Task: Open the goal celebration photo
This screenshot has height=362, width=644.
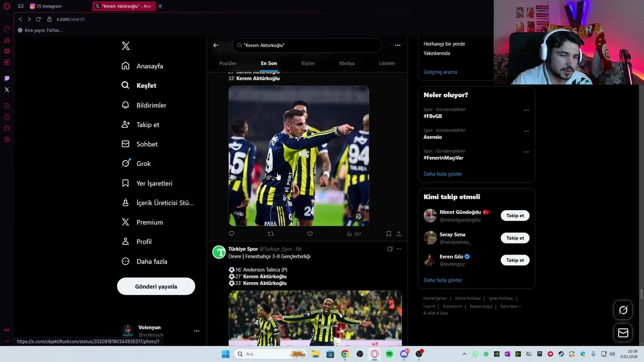Action: (315, 318)
